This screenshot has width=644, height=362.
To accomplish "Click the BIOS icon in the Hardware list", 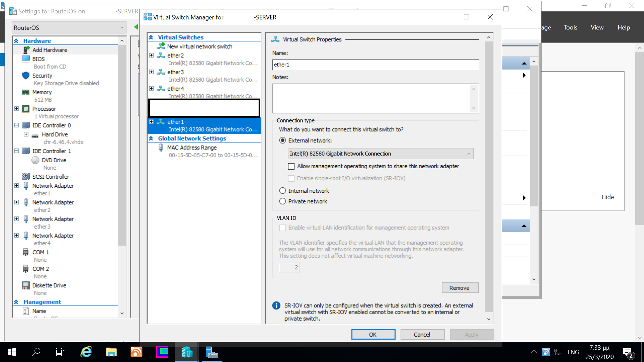I will point(26,59).
